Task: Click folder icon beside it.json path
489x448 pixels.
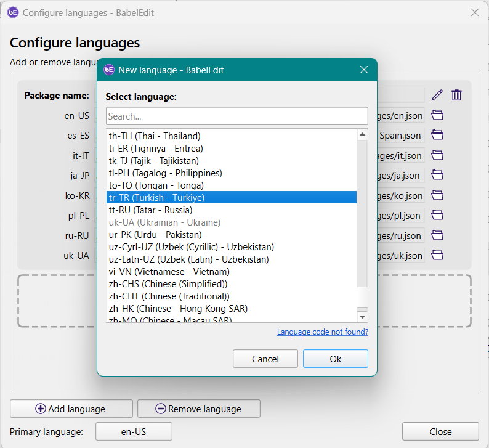Action: [x=437, y=155]
